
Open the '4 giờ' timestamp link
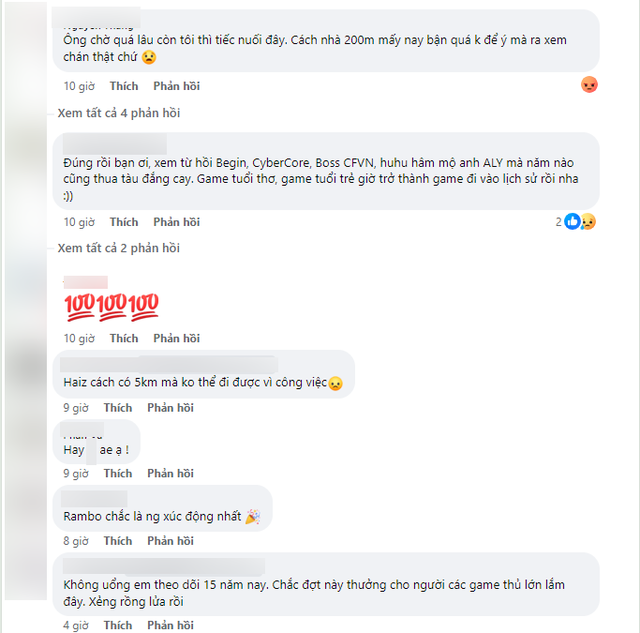76,625
